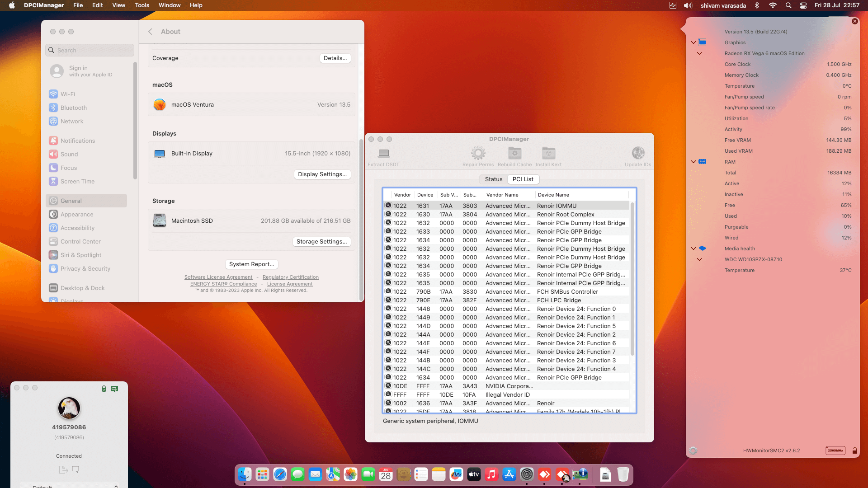Toggle the lock in HWMonitorSMC2
Image resolution: width=868 pixels, height=488 pixels.
(x=854, y=450)
